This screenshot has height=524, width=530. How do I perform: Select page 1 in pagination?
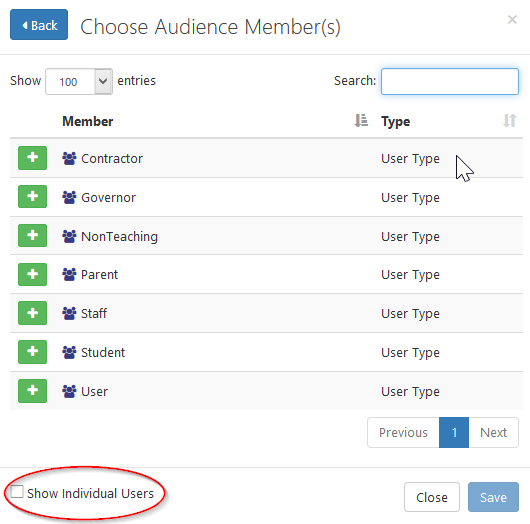coord(454,432)
